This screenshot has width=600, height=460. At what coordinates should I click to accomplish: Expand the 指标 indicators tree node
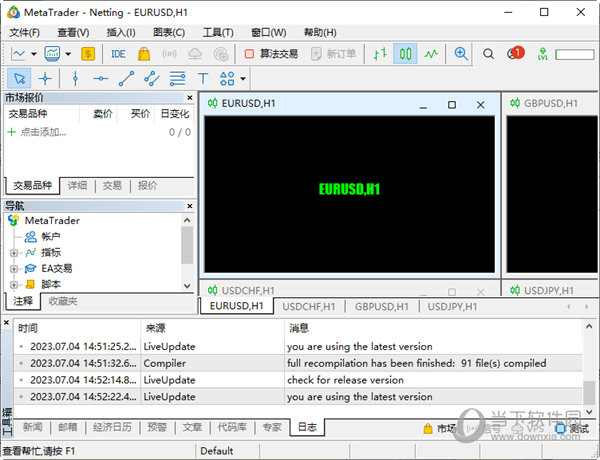pos(13,253)
